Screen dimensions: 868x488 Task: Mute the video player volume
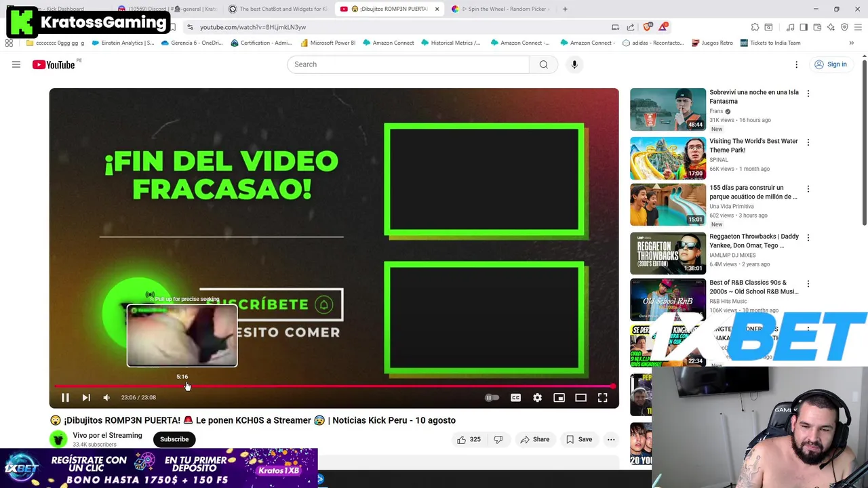(106, 398)
